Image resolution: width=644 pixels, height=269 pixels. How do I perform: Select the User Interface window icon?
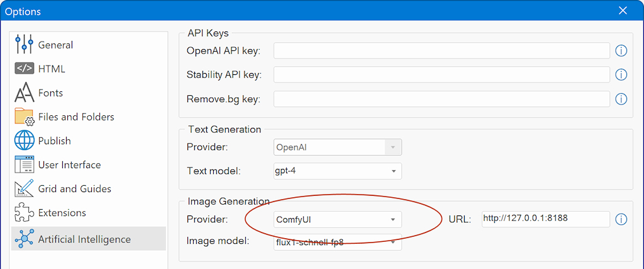24,164
